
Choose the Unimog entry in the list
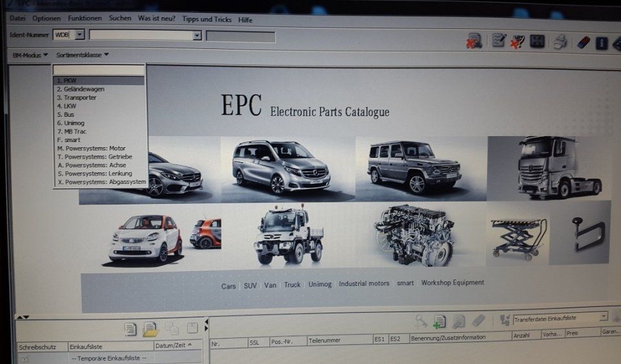(70, 123)
